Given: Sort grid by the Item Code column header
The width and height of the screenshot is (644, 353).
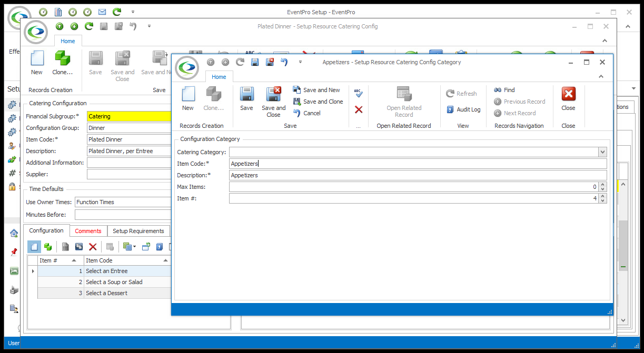Looking at the screenshot, I should tap(127, 260).
